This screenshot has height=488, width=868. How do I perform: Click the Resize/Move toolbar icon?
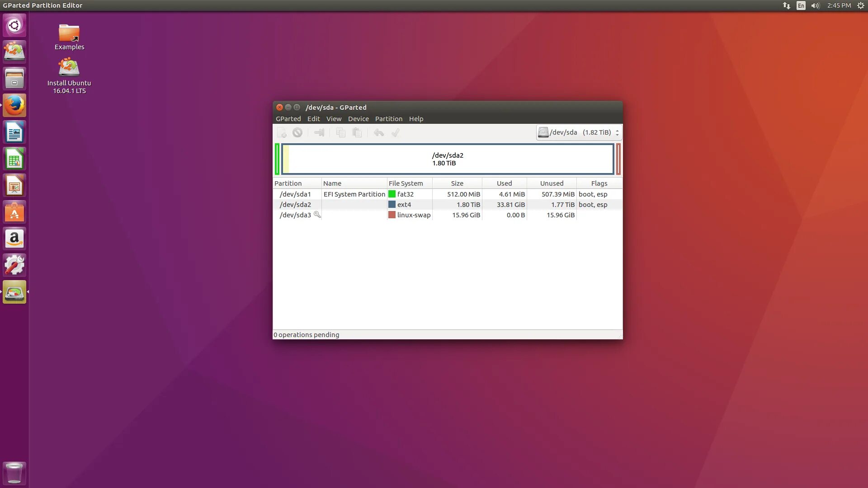coord(319,133)
